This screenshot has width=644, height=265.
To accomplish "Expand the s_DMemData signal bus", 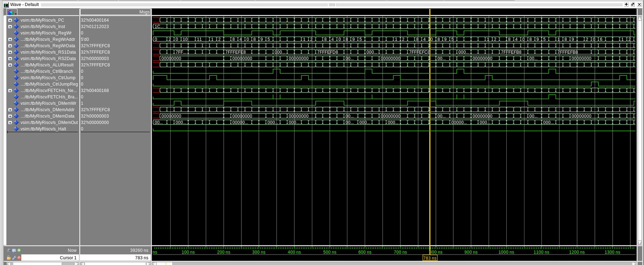I will [x=10, y=116].
